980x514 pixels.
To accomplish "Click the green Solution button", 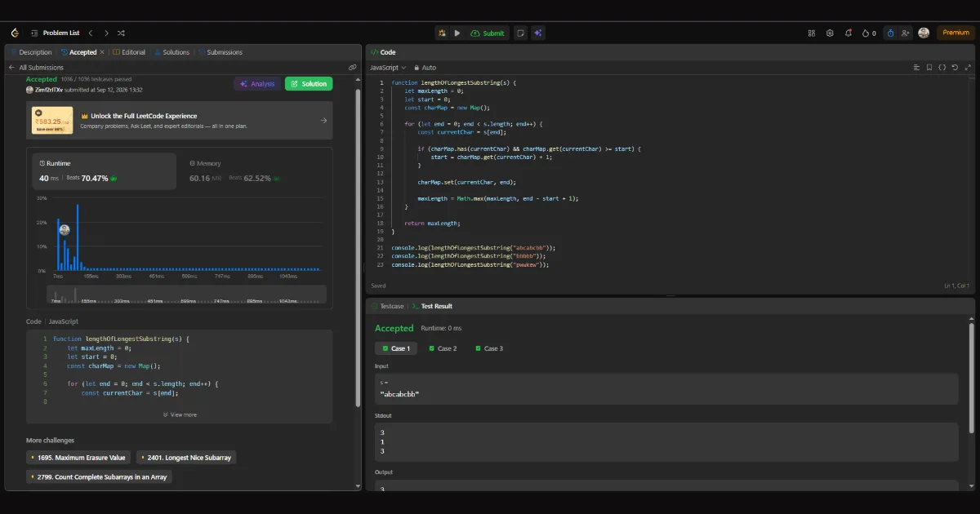I will 309,84.
